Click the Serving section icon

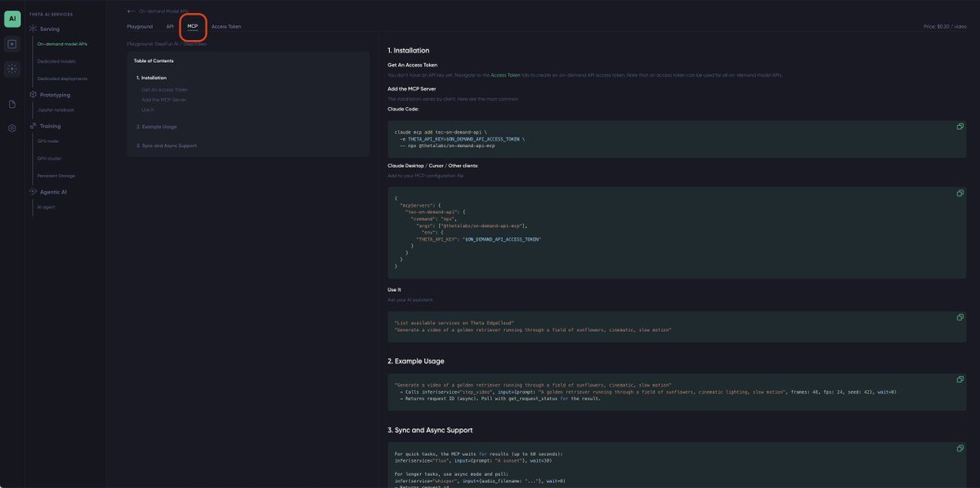(x=34, y=29)
